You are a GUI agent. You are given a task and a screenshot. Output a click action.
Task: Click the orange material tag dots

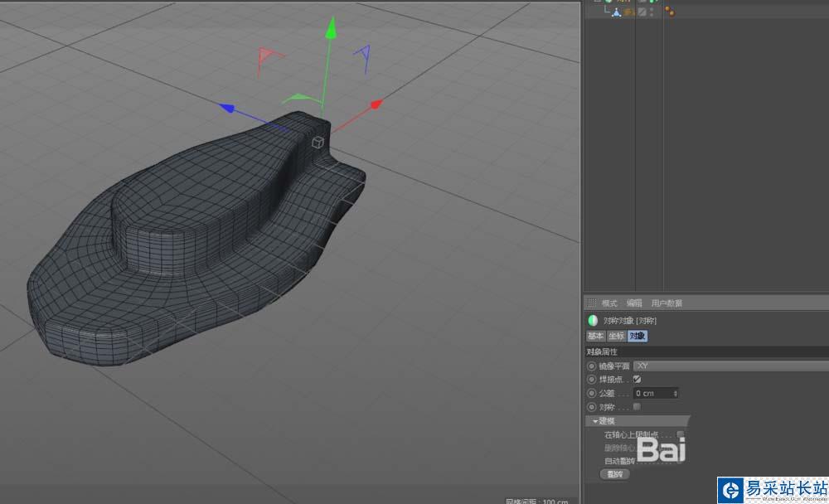click(x=668, y=12)
